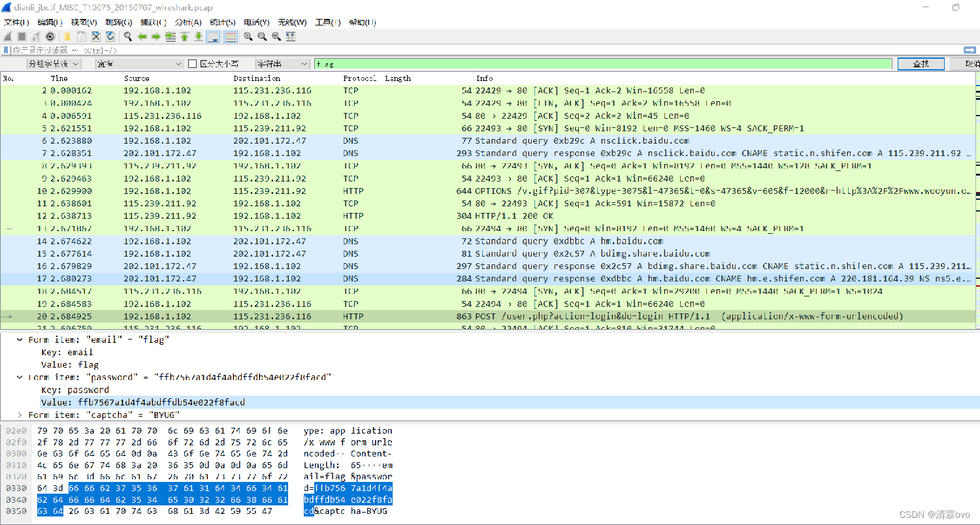Open the 跳转(G) menu
This screenshot has height=525, width=980.
[118, 22]
